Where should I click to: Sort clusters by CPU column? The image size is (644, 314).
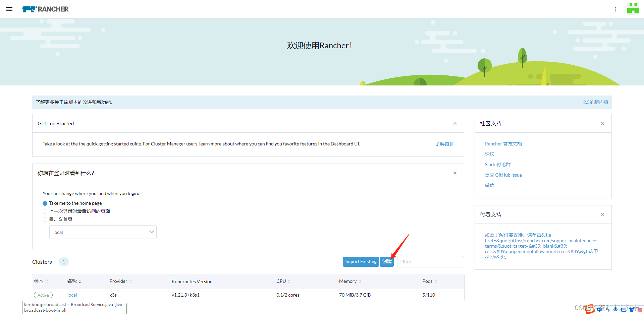click(x=284, y=281)
